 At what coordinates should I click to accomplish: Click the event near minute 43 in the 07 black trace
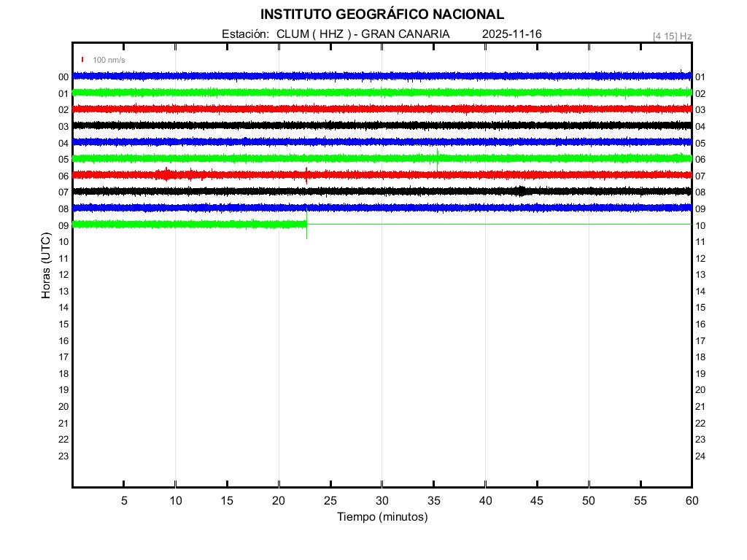pyautogui.click(x=519, y=191)
